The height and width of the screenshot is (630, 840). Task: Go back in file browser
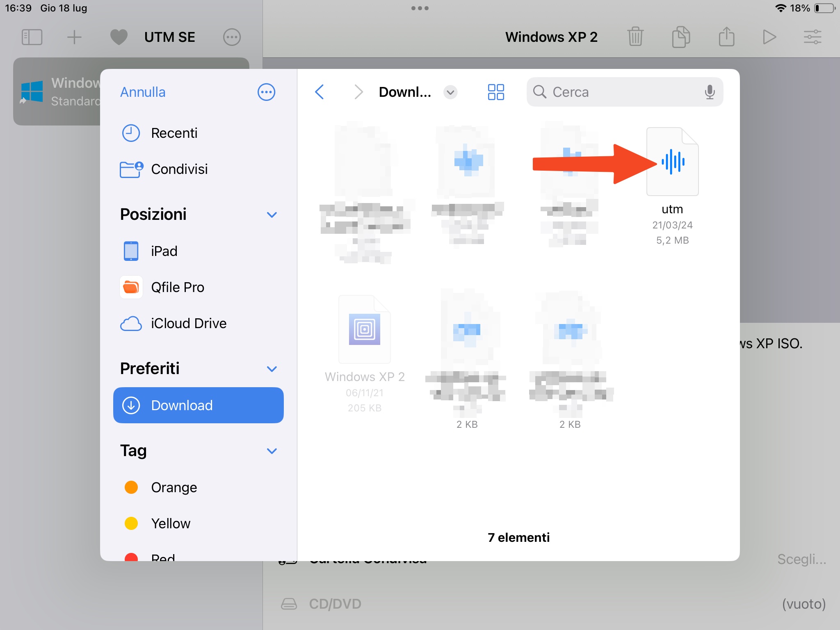(x=320, y=92)
